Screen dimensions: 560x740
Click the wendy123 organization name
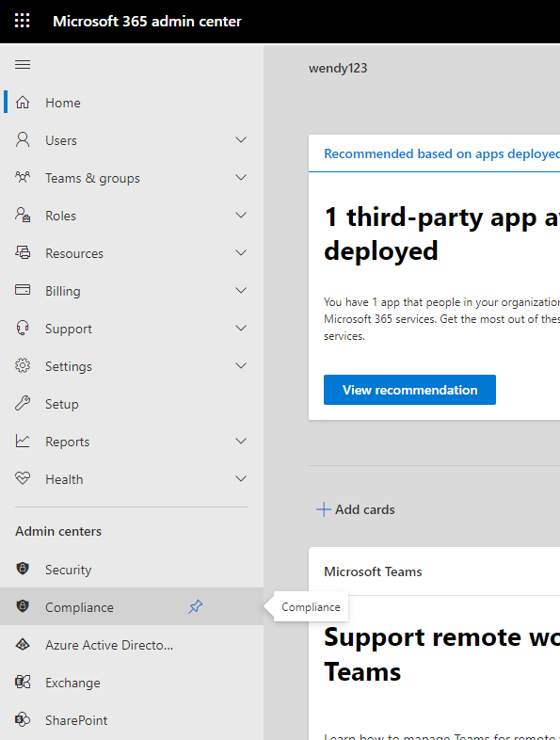(x=338, y=69)
